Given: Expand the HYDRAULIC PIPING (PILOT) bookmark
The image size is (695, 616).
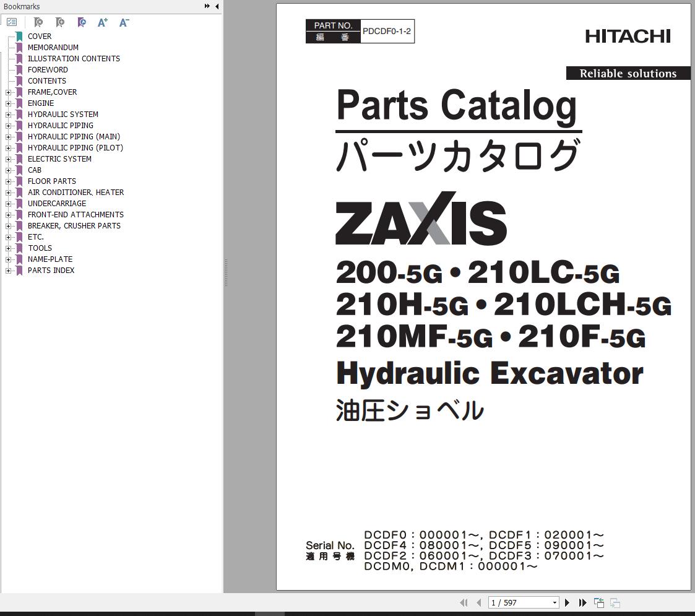Looking at the screenshot, I should (x=8, y=148).
